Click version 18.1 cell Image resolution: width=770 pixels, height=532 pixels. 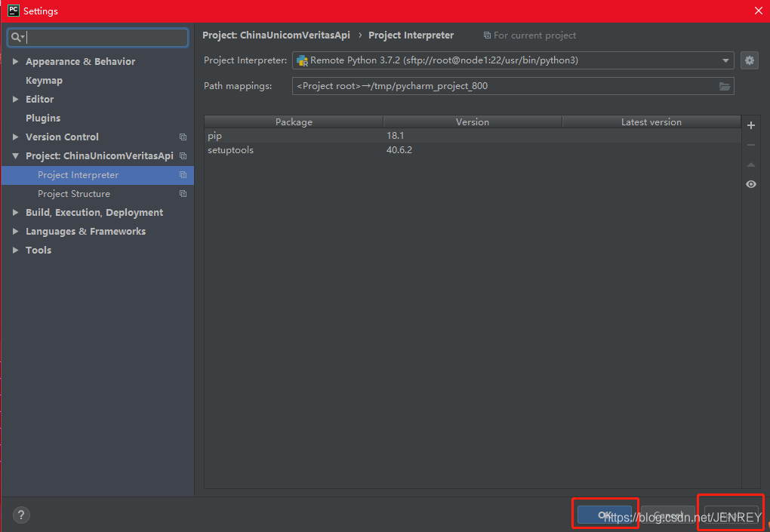(x=396, y=136)
